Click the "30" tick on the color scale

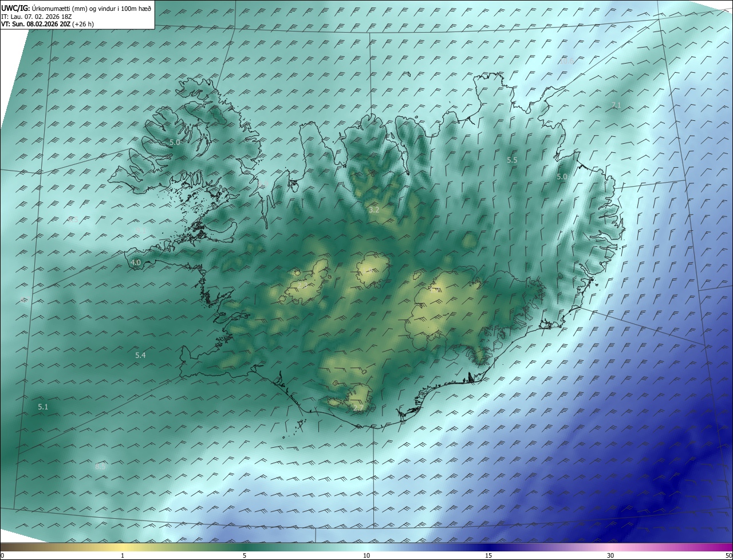[x=610, y=555]
